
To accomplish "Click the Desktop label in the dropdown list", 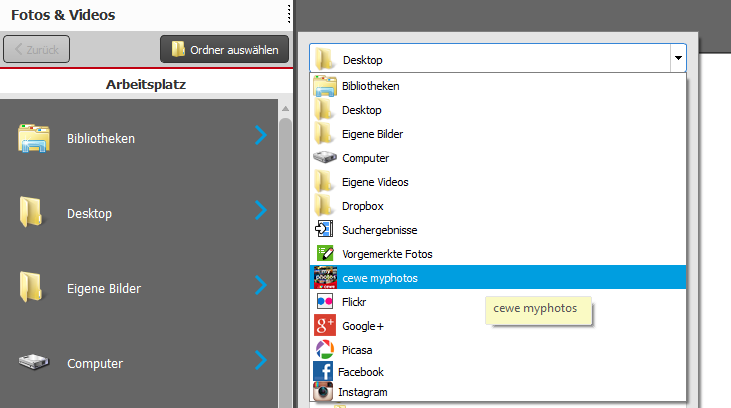I will 362,110.
